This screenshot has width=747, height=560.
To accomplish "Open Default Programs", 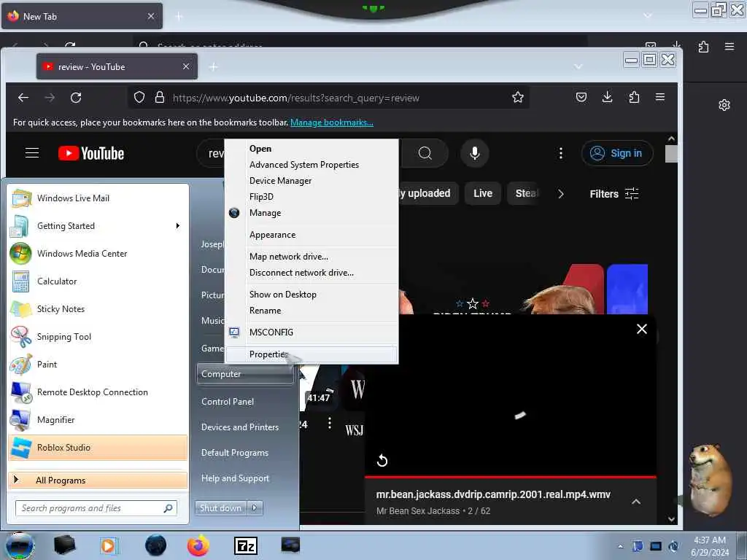I will (x=235, y=452).
